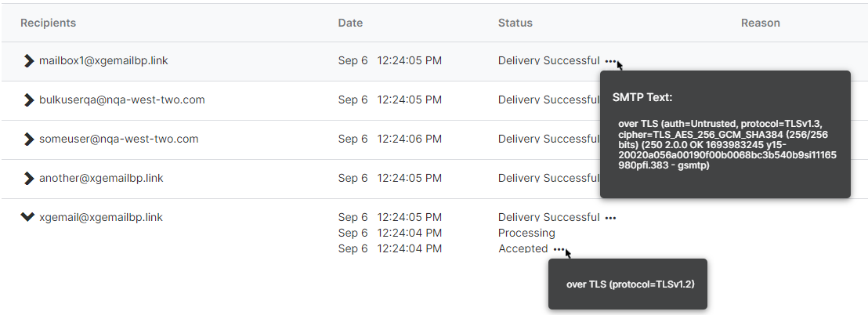Expand the someuser@nqa-west-two.com row
868x315 pixels.
[29, 139]
